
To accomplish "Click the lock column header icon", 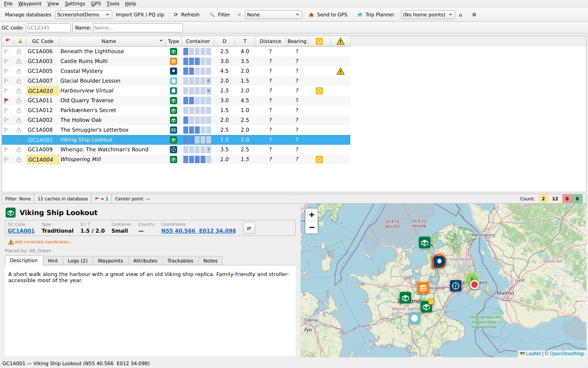I will pyautogui.click(x=20, y=41).
